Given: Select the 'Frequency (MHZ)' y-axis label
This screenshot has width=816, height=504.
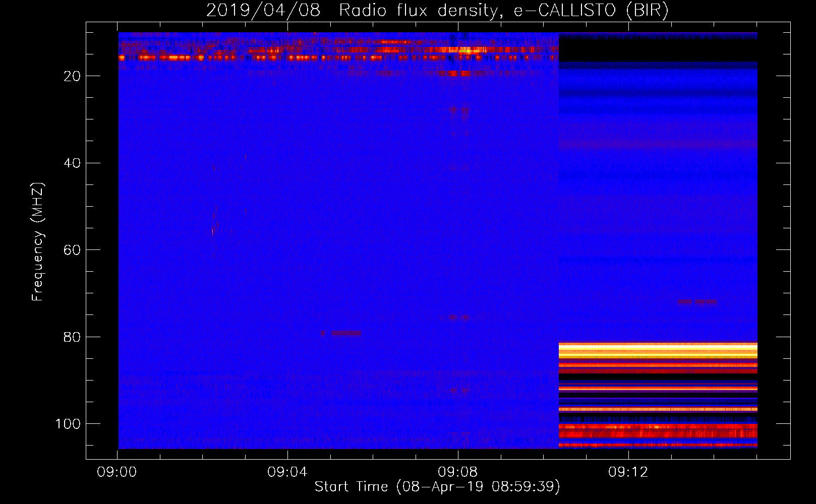Looking at the screenshot, I should [38, 241].
